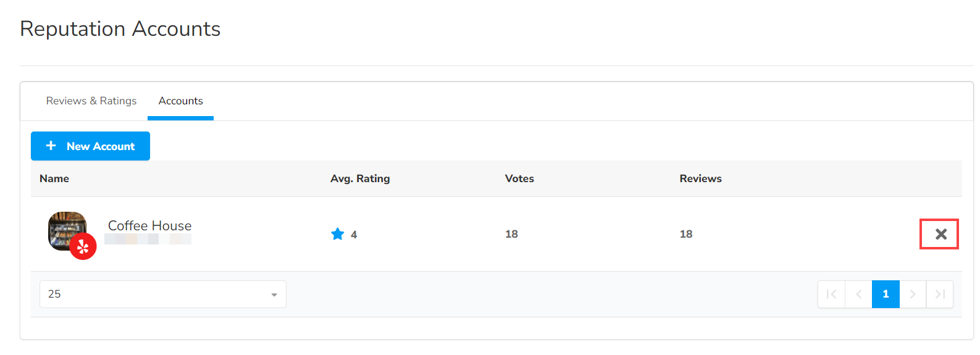Go to previous page of accounts
Viewport: 980px width, 355px height.
point(858,294)
